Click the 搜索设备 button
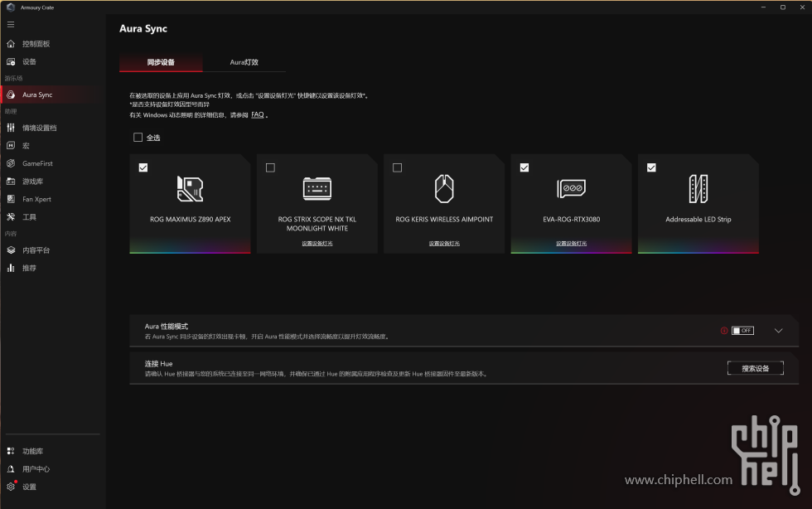 756,368
